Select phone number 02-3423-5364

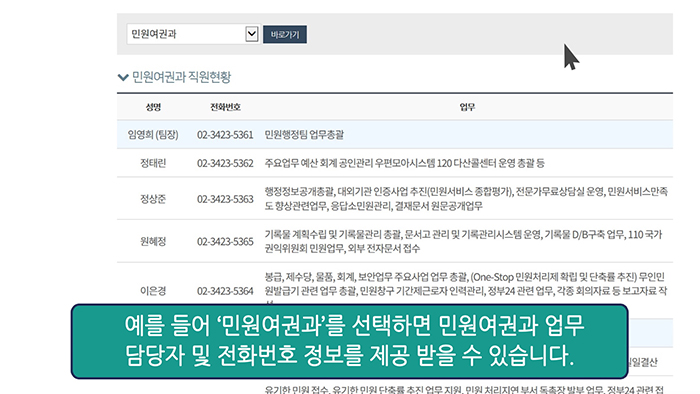tap(225, 291)
